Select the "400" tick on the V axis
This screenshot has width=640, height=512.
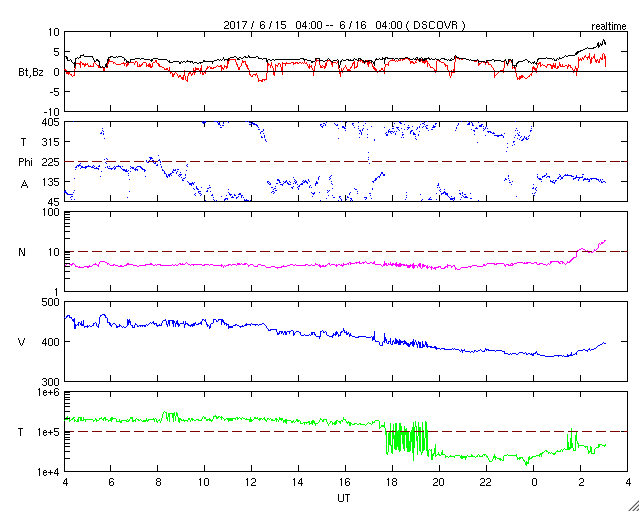[x=51, y=341]
